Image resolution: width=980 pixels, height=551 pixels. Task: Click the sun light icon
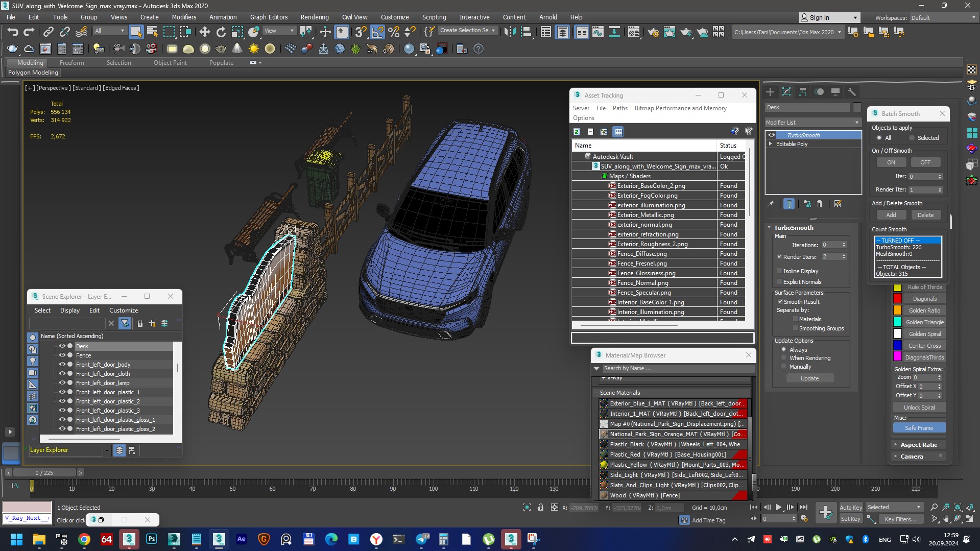tap(253, 49)
